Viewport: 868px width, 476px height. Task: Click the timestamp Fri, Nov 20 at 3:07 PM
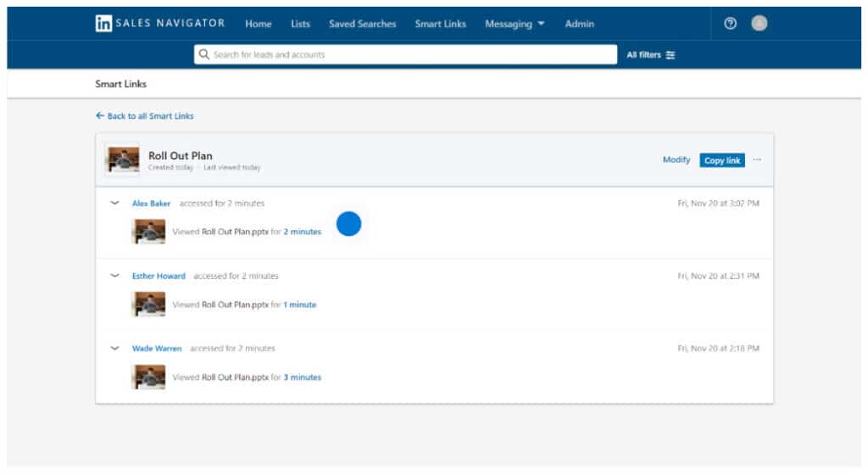pyautogui.click(x=719, y=204)
